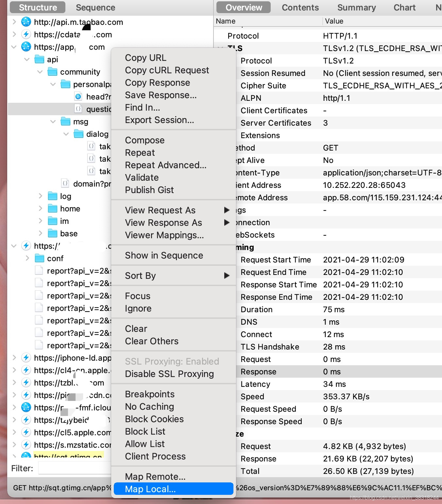Click the first tak JSON icon under dialog

pyautogui.click(x=91, y=146)
